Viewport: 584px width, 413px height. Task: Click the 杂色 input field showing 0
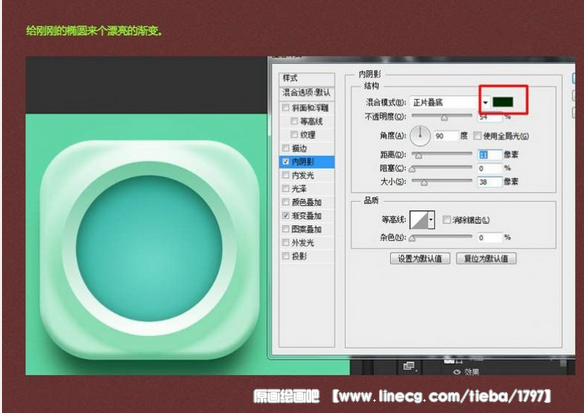click(x=490, y=237)
